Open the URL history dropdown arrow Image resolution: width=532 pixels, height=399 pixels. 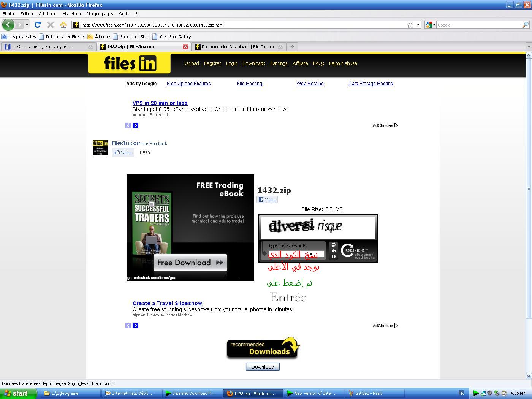pyautogui.click(x=418, y=25)
